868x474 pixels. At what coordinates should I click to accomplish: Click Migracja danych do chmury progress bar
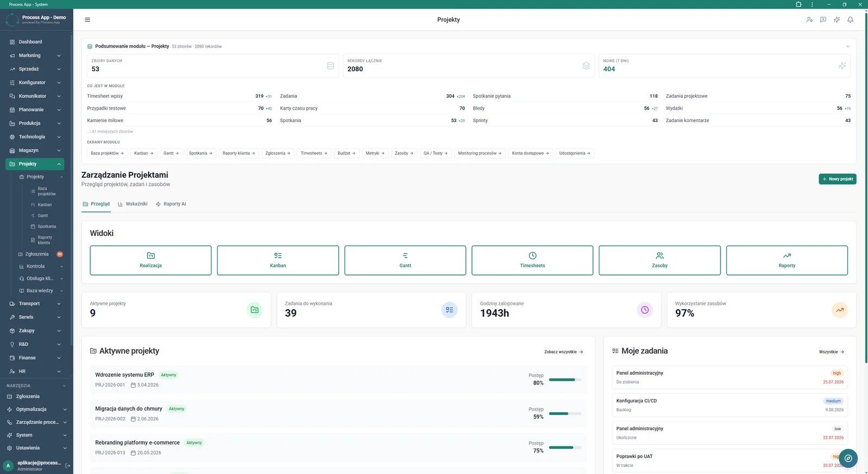point(565,414)
